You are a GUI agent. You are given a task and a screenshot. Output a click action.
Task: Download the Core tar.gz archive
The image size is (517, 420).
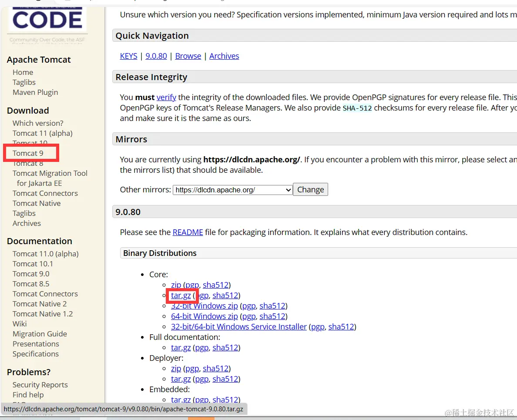181,295
